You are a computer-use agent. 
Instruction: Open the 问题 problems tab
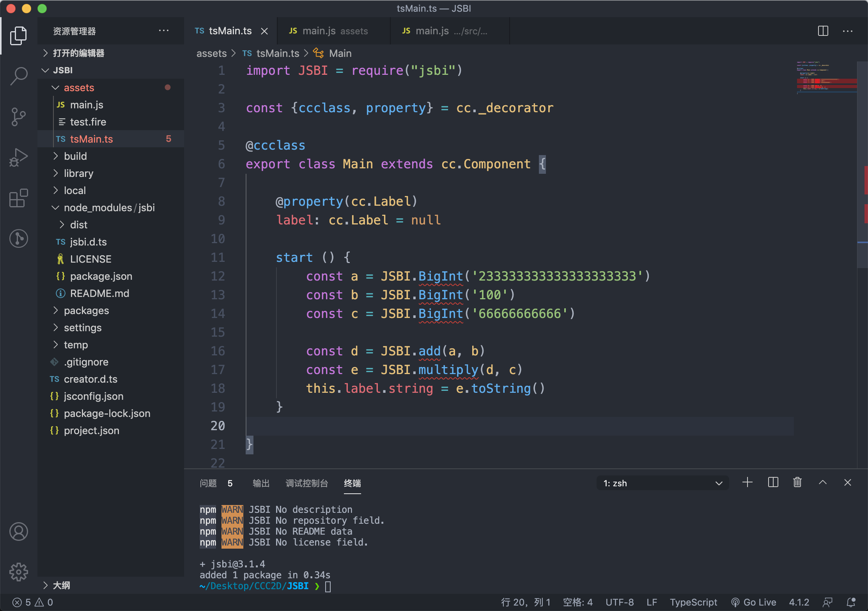216,483
